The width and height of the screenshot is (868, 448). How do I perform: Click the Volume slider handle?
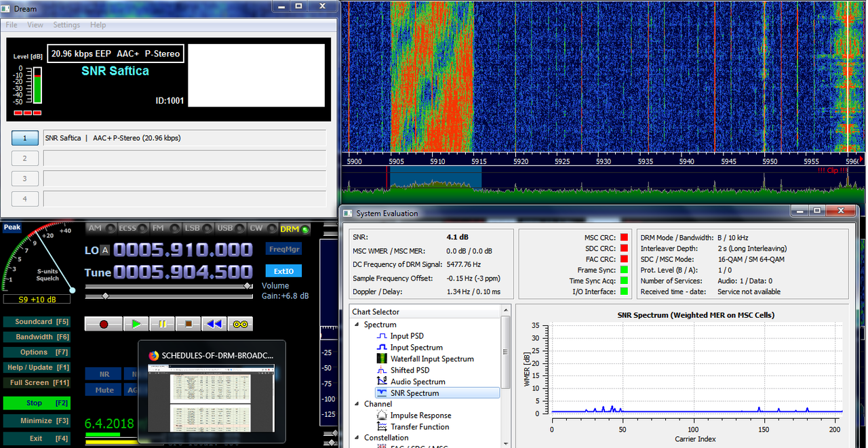[248, 286]
